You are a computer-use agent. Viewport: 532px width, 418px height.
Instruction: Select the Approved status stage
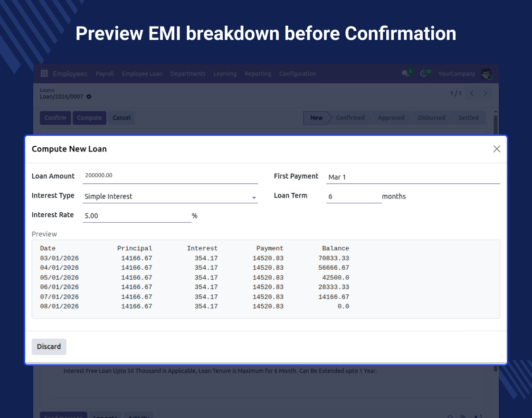(391, 118)
